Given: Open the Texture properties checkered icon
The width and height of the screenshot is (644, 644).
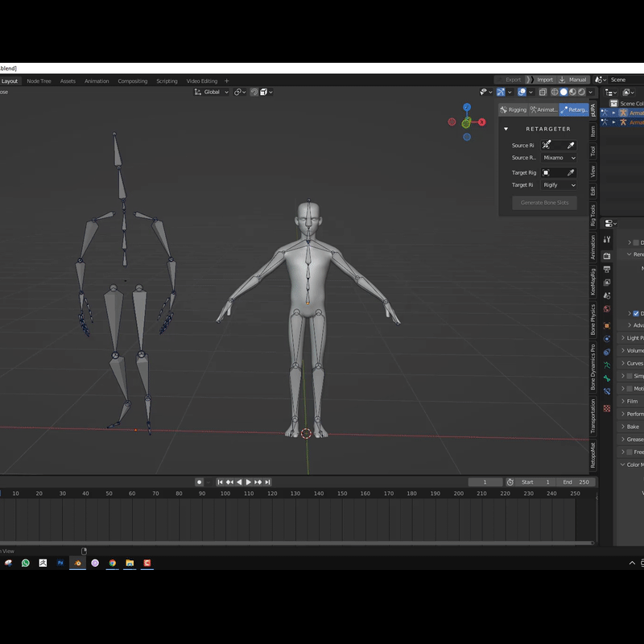Looking at the screenshot, I should pos(607,408).
